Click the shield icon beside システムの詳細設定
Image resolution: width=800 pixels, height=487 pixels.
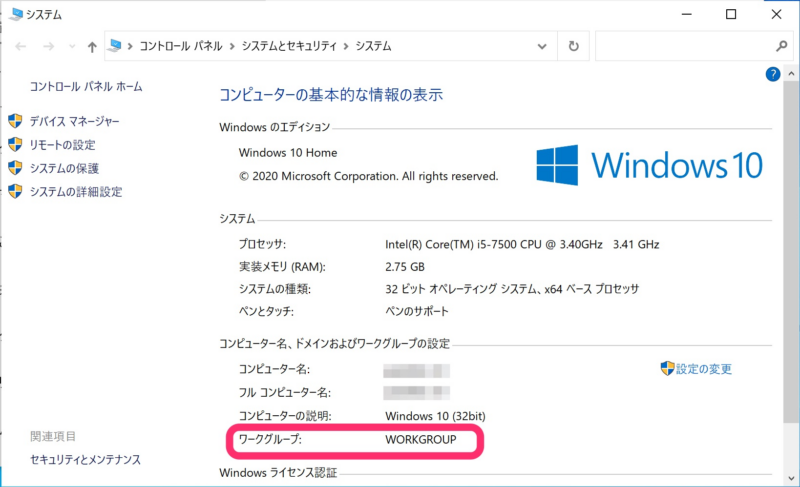point(15,191)
